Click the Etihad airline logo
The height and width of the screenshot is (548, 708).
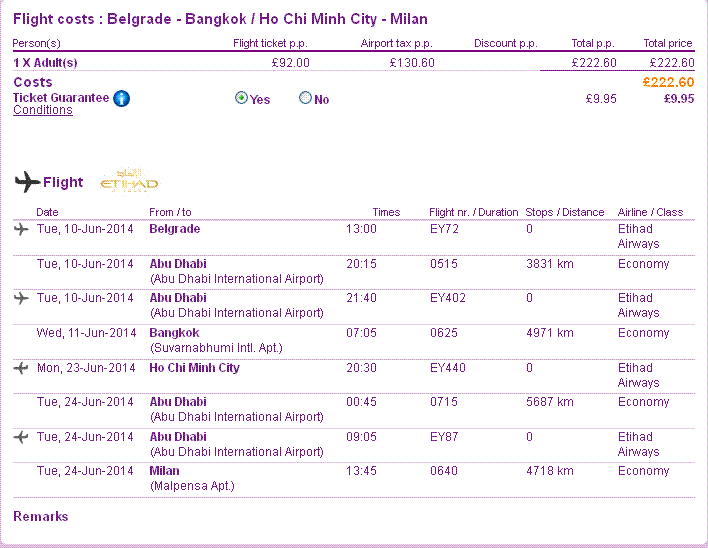click(129, 182)
